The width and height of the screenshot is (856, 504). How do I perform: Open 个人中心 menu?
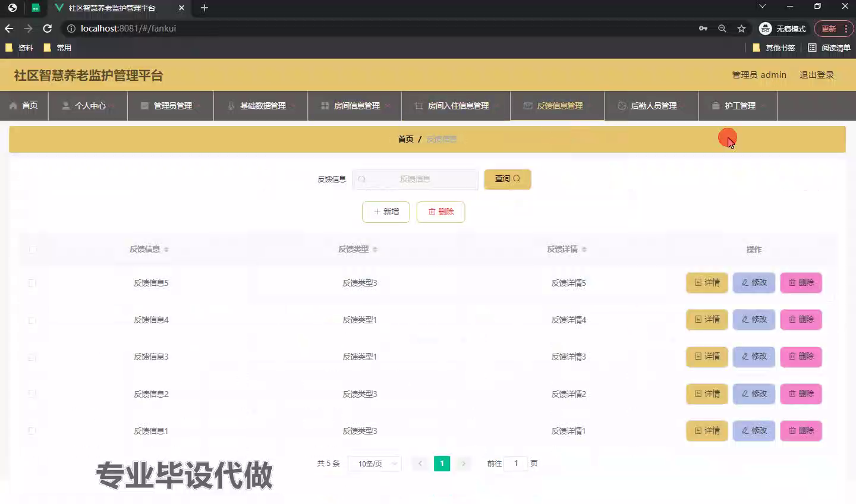(88, 106)
